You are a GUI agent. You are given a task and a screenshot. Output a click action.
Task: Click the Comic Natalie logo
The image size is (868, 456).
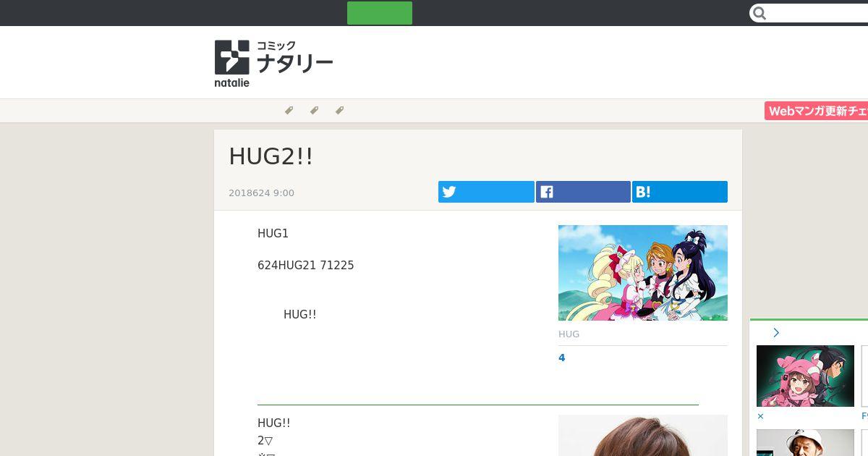[x=273, y=64]
